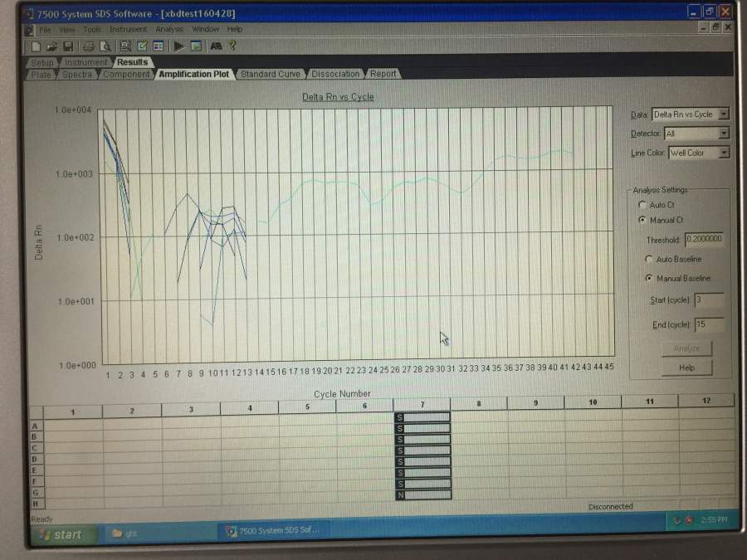Viewport: 747px width, 560px height.
Task: Click the Print Preview toolbar icon
Action: (105, 46)
